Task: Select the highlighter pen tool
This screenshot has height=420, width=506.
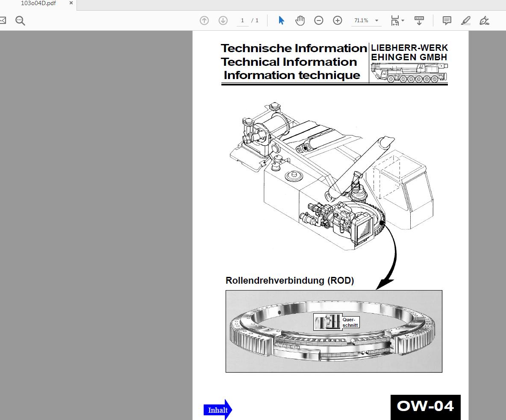Action: [466, 21]
